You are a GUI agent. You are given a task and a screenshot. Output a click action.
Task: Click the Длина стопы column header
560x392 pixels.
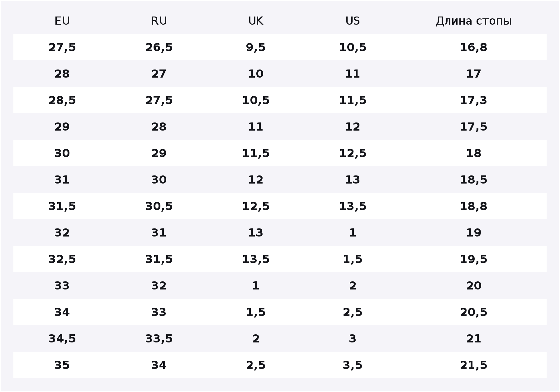(x=473, y=21)
